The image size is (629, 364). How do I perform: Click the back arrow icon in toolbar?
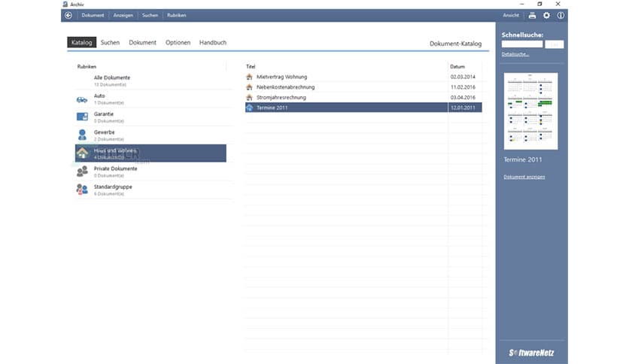(x=68, y=15)
